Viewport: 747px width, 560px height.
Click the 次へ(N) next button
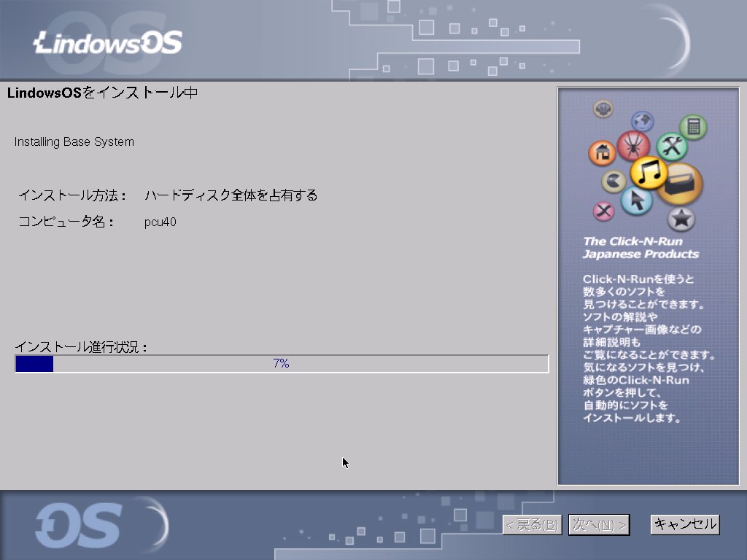(600, 525)
